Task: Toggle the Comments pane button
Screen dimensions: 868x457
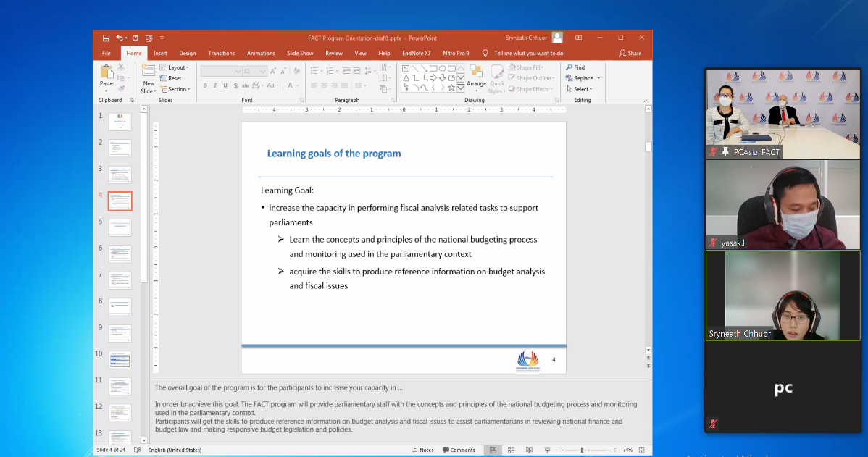Action: pos(459,450)
